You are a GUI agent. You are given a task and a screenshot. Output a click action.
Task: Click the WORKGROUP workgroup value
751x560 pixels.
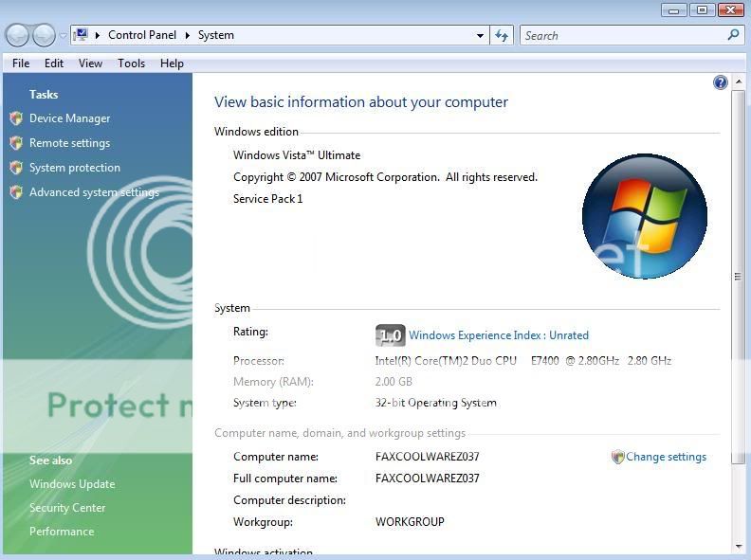410,522
